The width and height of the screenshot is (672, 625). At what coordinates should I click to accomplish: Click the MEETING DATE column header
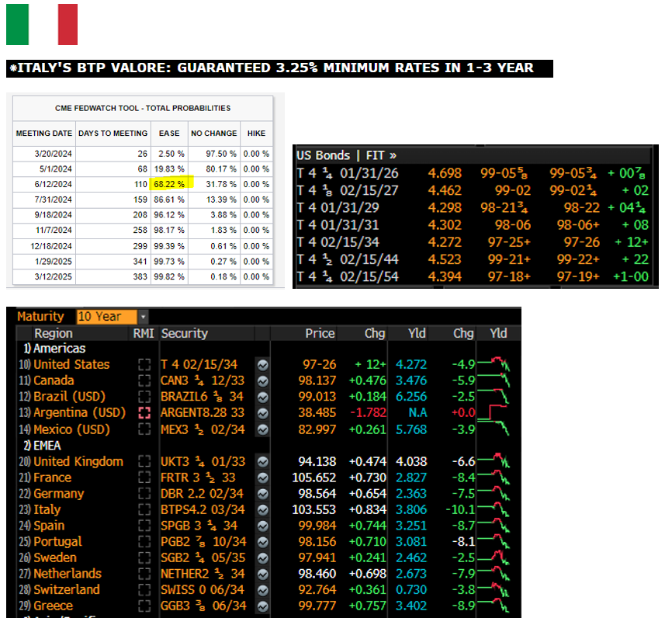[x=44, y=134]
